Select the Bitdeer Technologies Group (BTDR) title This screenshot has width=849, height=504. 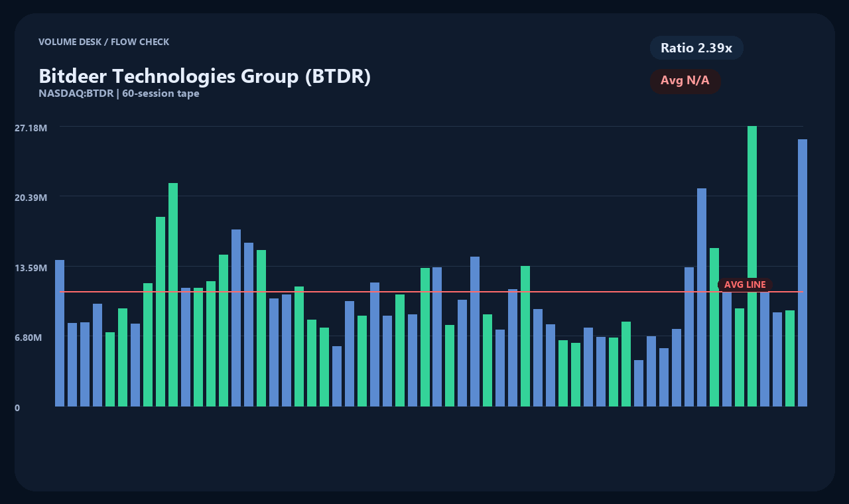coord(205,76)
